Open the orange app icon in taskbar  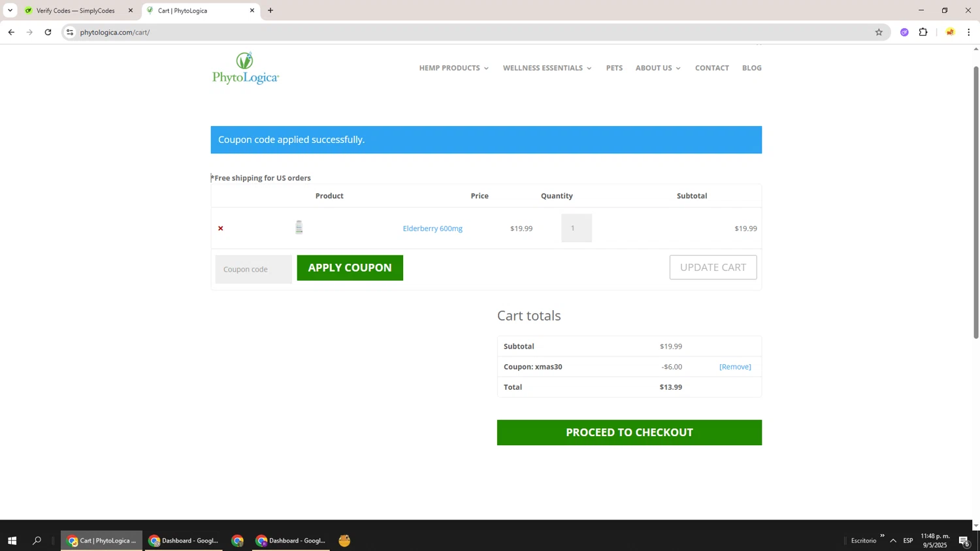[345, 541]
